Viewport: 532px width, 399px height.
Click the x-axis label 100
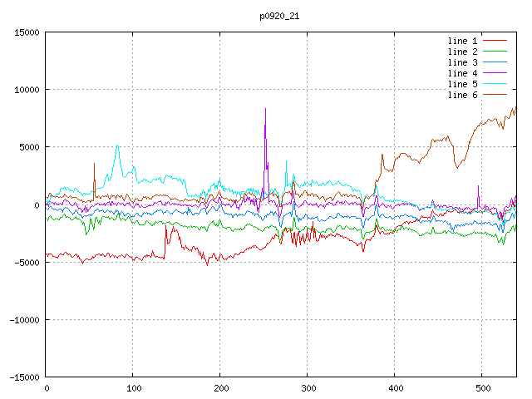click(134, 388)
